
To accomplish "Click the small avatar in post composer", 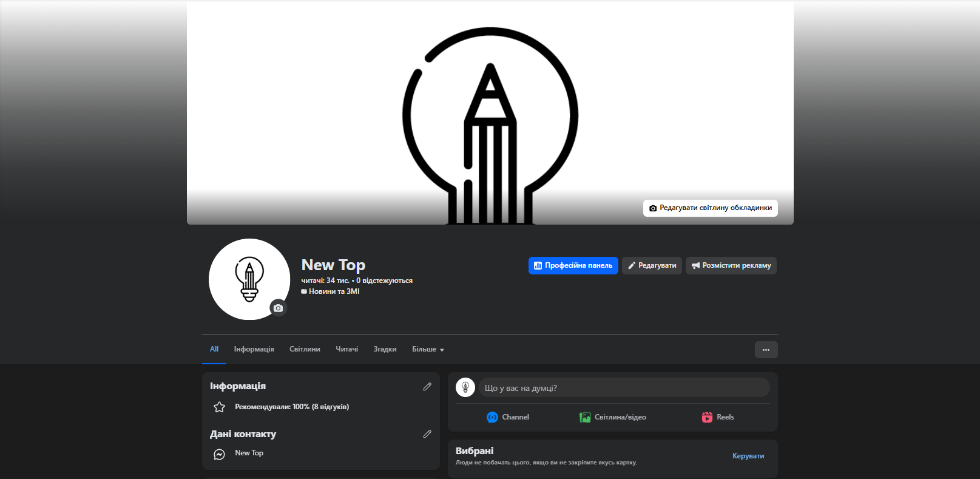I will click(x=465, y=387).
